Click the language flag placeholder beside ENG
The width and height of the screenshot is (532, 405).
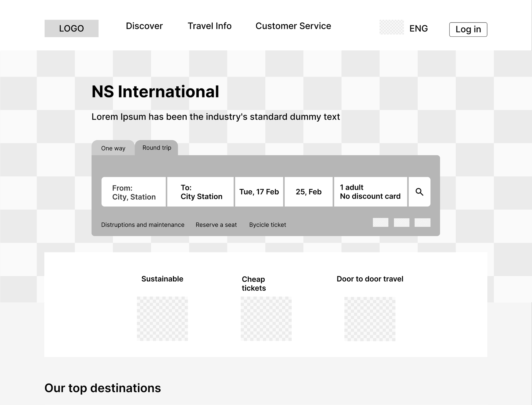(392, 27)
